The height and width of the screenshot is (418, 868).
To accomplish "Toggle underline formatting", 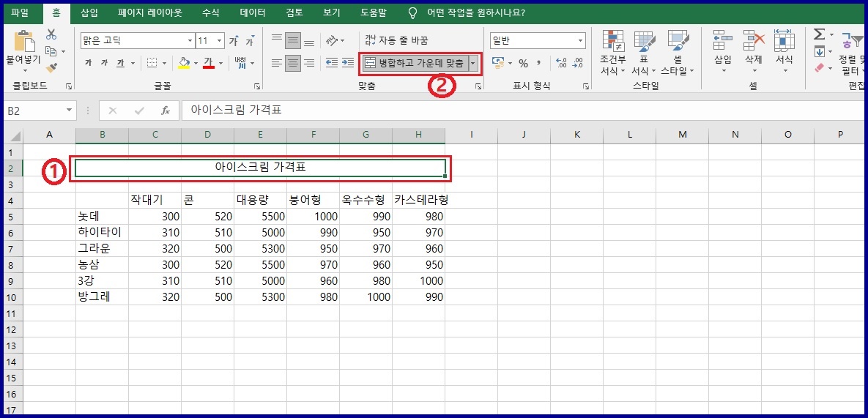I will coord(120,63).
